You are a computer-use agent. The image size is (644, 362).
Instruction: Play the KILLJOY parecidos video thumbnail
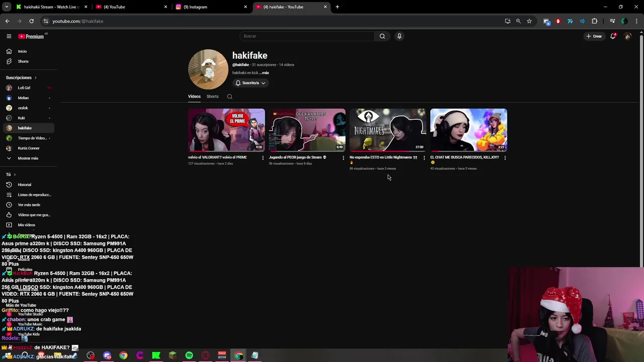point(468,130)
